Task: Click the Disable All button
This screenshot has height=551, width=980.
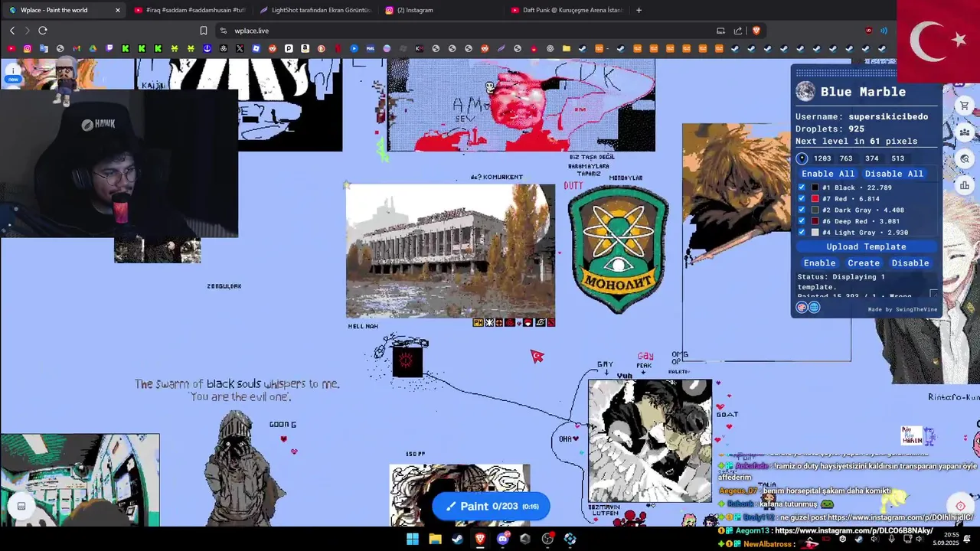Action: 893,174
